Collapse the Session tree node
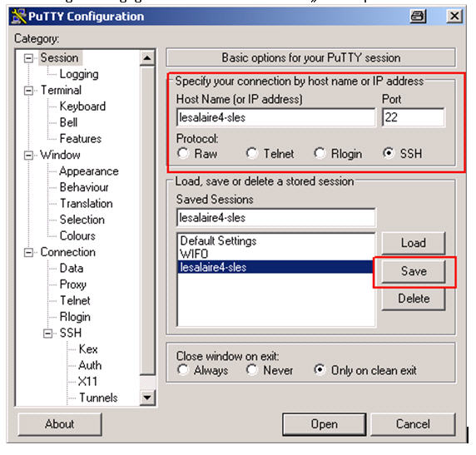The height and width of the screenshot is (455, 476). tap(28, 58)
